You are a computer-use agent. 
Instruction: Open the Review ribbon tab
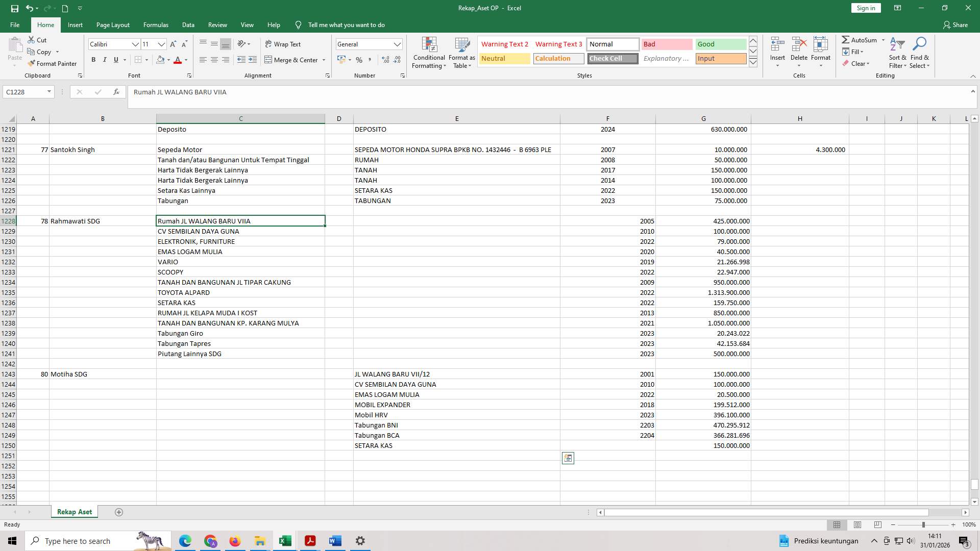(217, 24)
